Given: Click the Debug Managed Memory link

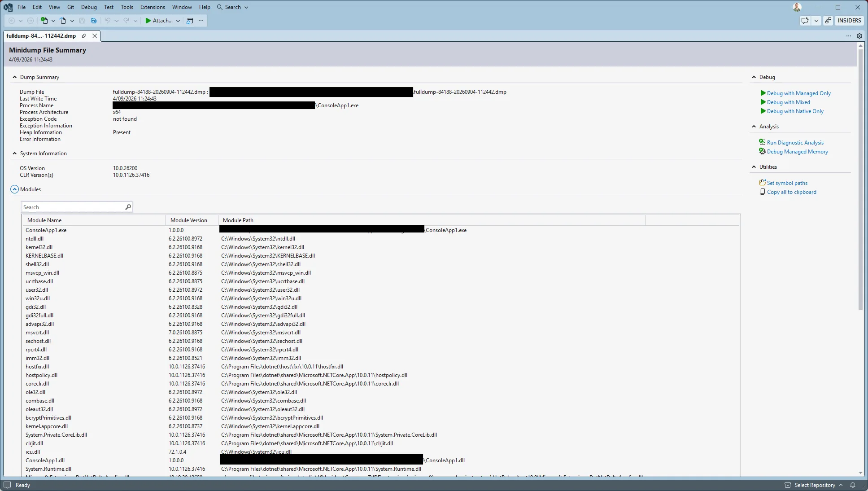Looking at the screenshot, I should pos(797,152).
